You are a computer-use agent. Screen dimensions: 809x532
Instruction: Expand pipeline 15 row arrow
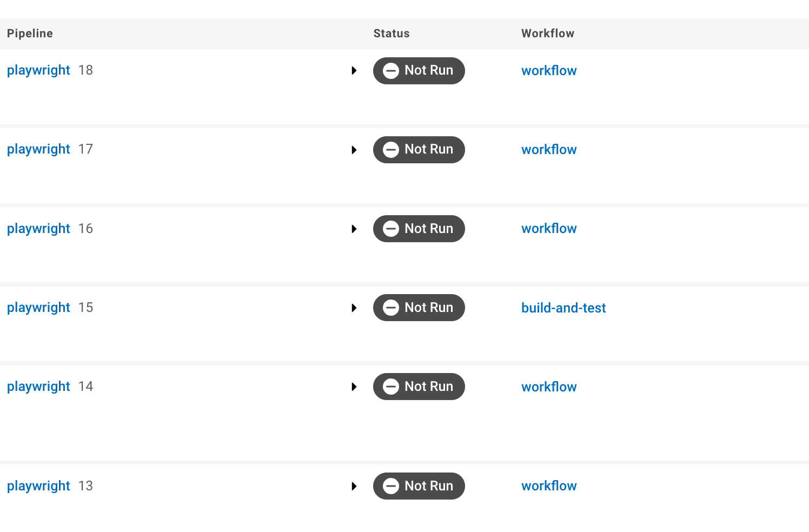(x=354, y=308)
